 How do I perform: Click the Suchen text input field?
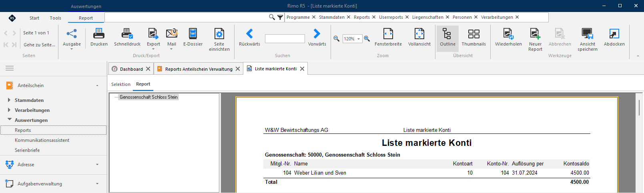tap(285, 39)
